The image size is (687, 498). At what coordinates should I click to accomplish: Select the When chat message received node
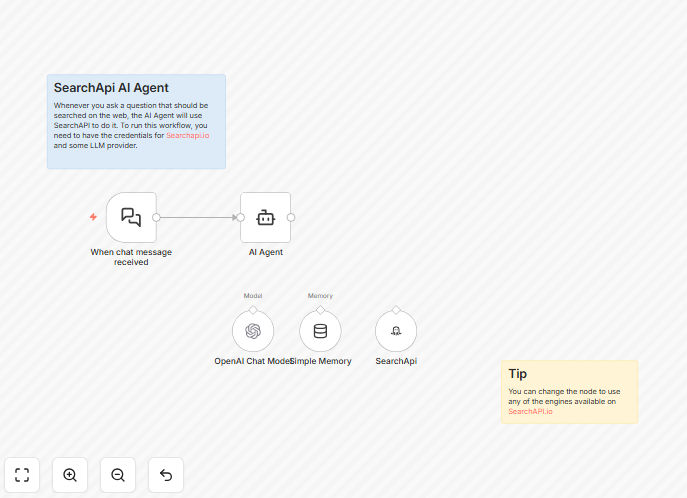(x=131, y=217)
